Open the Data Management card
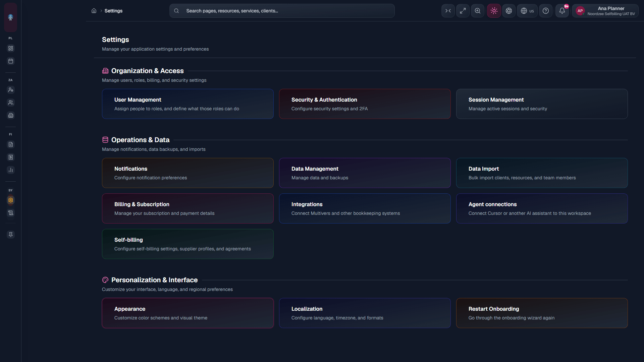This screenshot has height=362, width=644. pyautogui.click(x=365, y=173)
